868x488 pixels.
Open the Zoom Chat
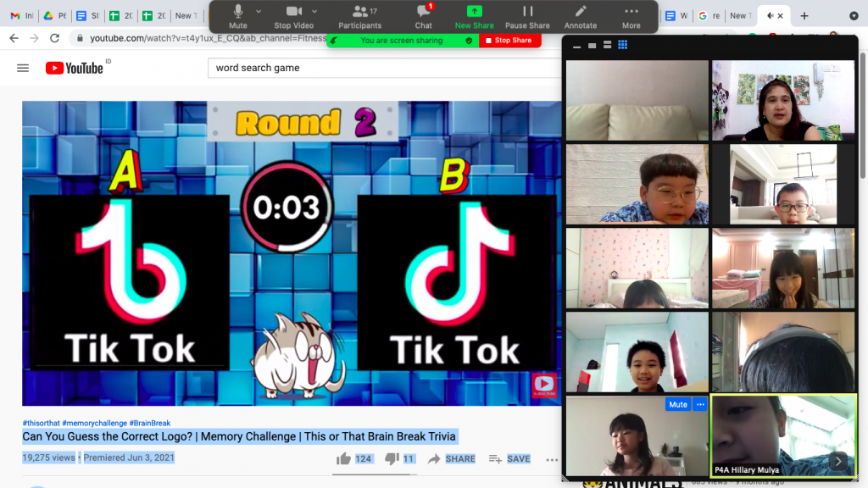423,16
